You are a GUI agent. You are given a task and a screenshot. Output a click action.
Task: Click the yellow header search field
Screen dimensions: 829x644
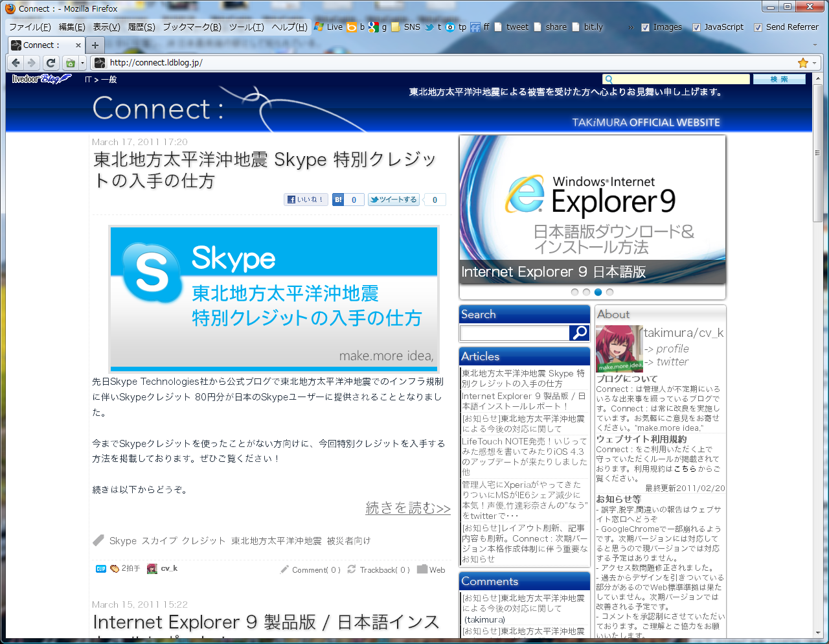point(676,79)
